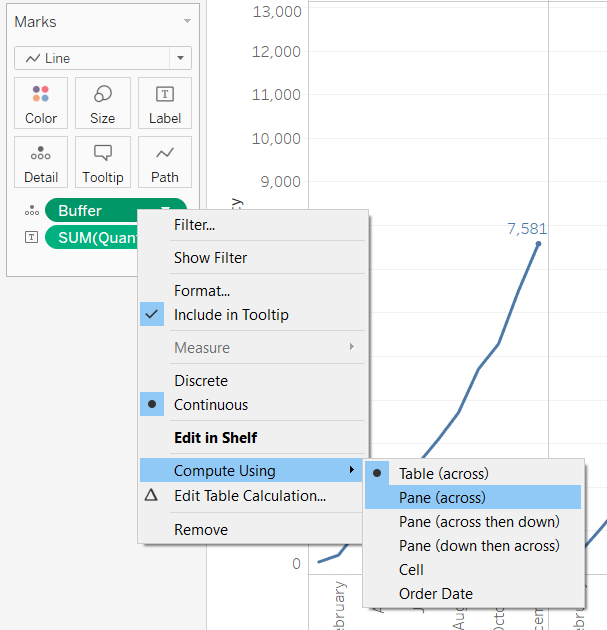
Task: Click the delta icon beside Edit Table Calculation
Action: tap(152, 495)
